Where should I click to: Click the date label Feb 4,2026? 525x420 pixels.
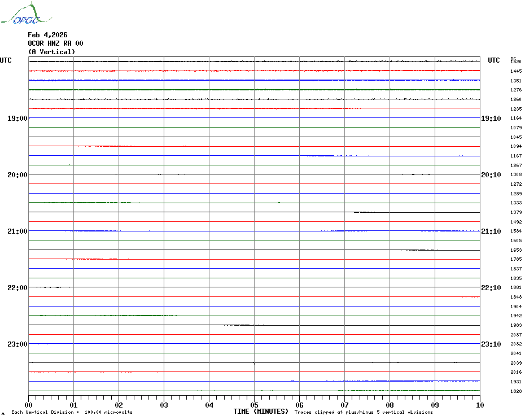[x=47, y=35]
